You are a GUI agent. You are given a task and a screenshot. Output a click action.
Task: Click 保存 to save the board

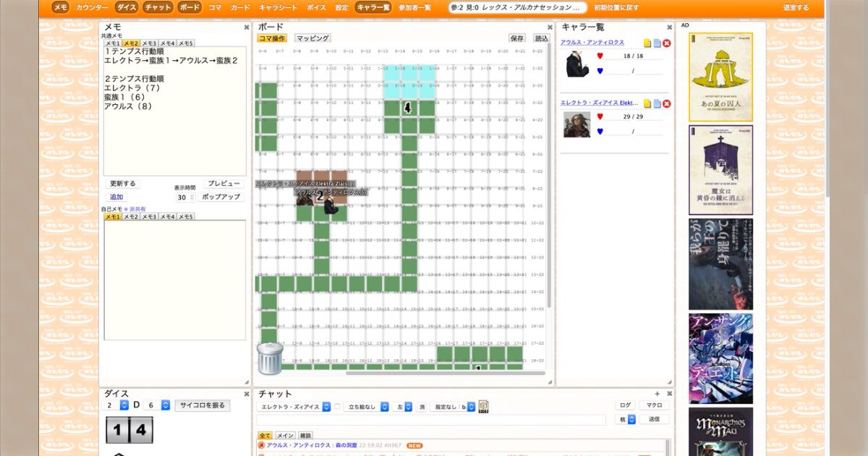pos(517,38)
